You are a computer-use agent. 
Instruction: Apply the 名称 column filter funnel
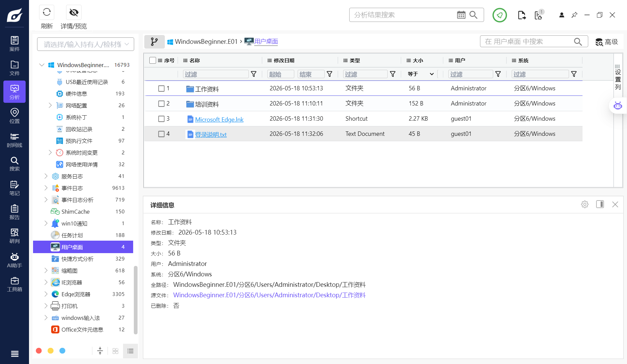point(254,74)
